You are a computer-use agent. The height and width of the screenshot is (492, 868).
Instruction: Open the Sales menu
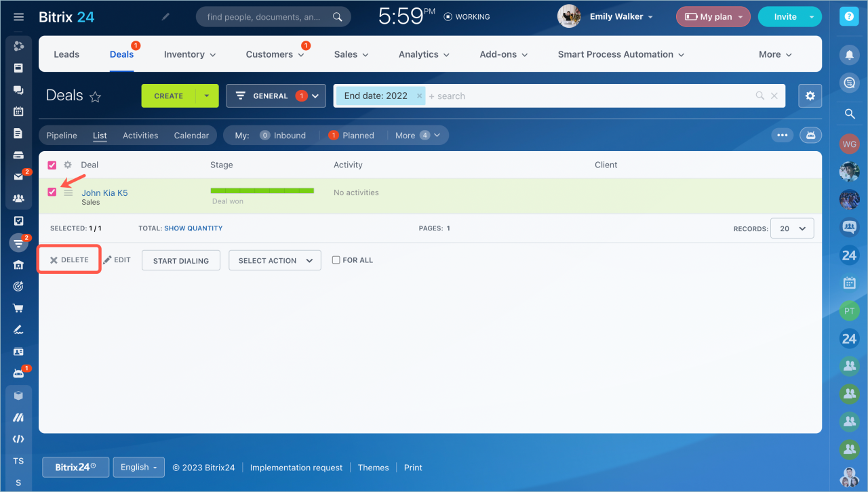click(351, 54)
